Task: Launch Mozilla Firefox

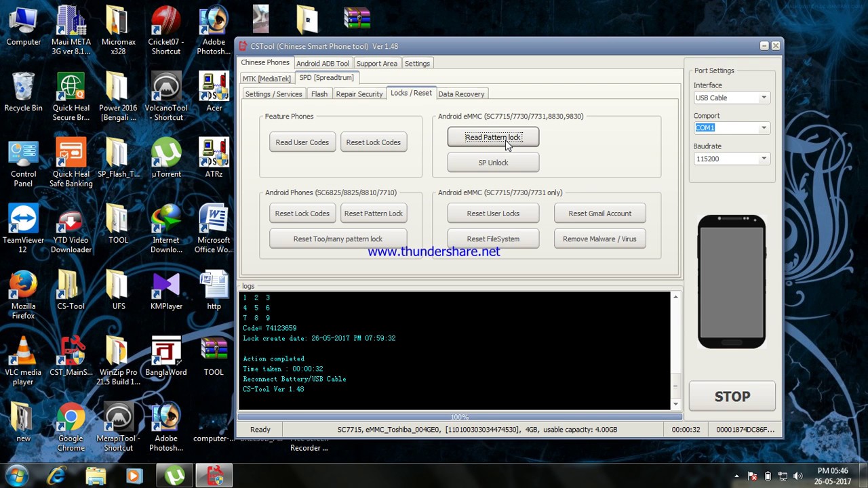Action: coord(23,295)
